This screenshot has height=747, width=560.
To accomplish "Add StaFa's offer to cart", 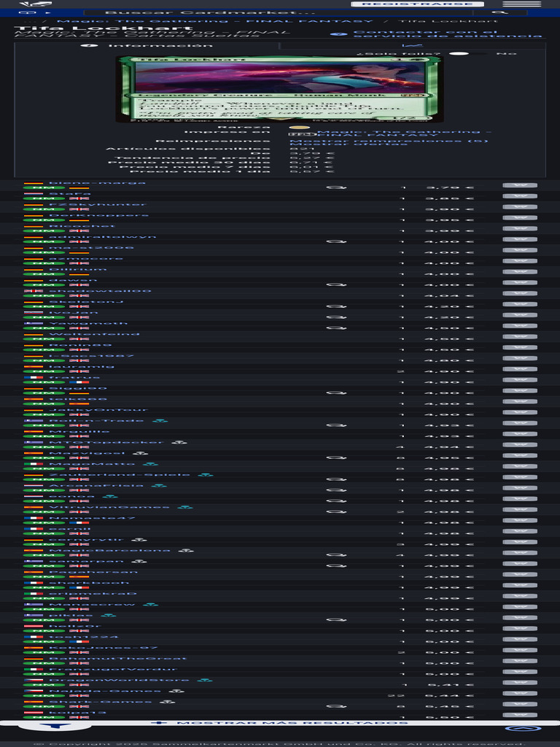I will click(520, 196).
